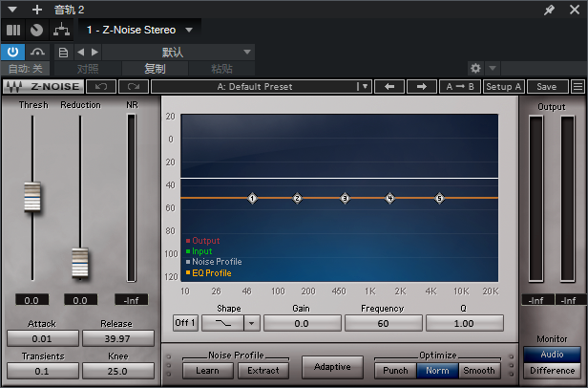
Task: Click the Q field 1.00
Action: tap(465, 323)
